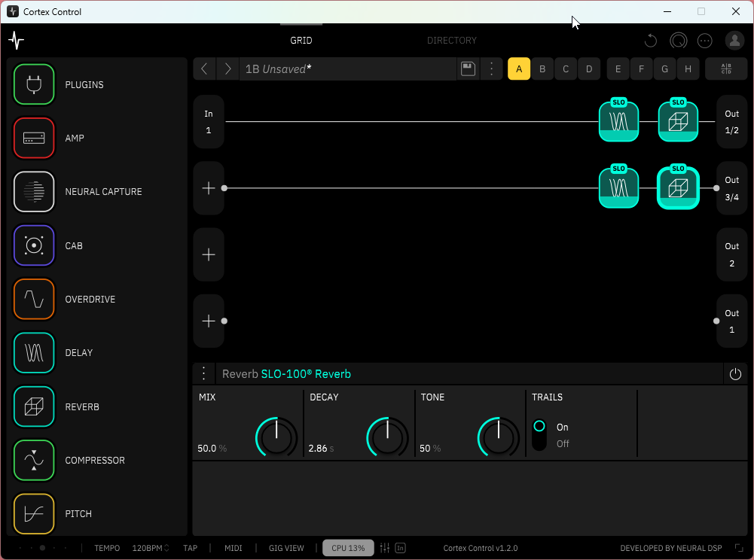Choose the Cab category icon
Screen dimensions: 754x560
34,245
